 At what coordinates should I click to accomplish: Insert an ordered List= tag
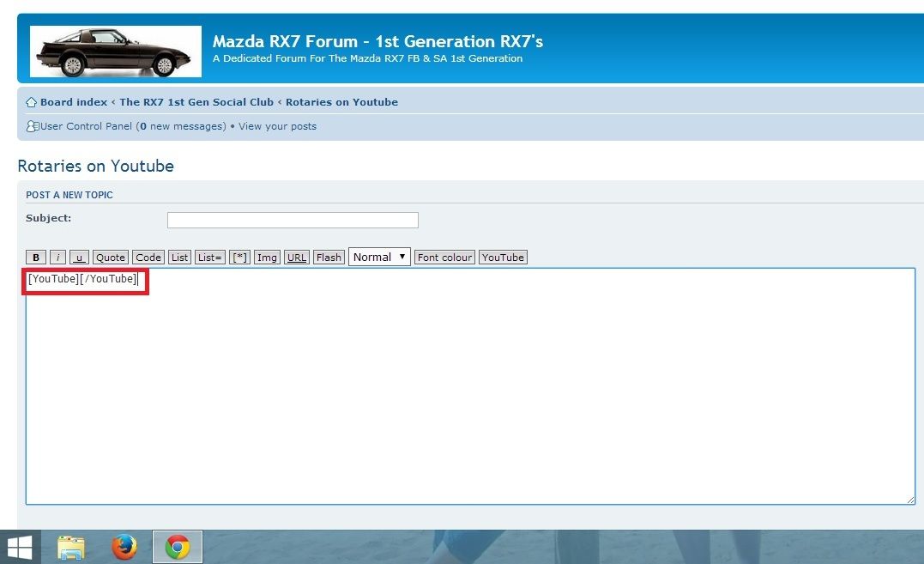point(210,258)
